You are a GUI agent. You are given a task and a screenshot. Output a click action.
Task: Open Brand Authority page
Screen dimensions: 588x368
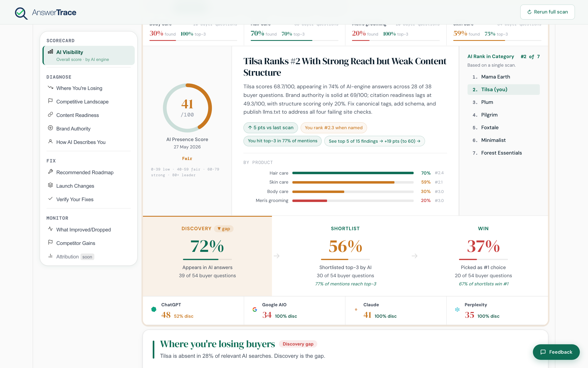89,129
